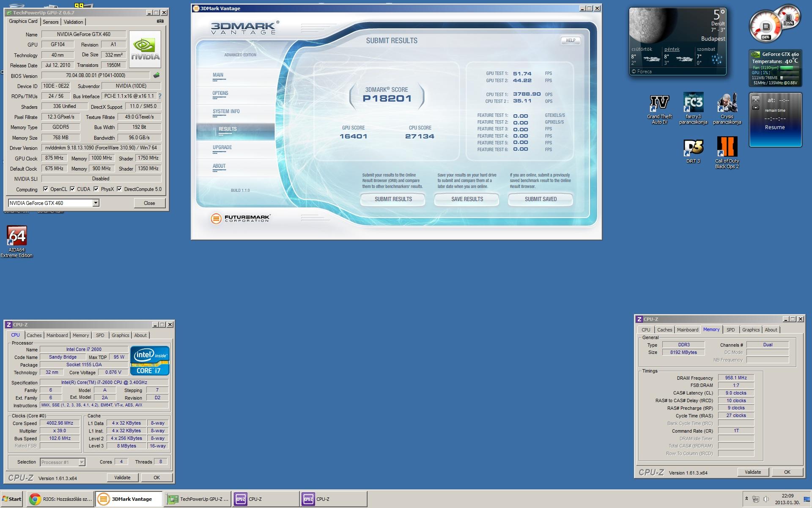Click the Bus Interface question mark icon
The width and height of the screenshot is (812, 508).
(x=160, y=96)
